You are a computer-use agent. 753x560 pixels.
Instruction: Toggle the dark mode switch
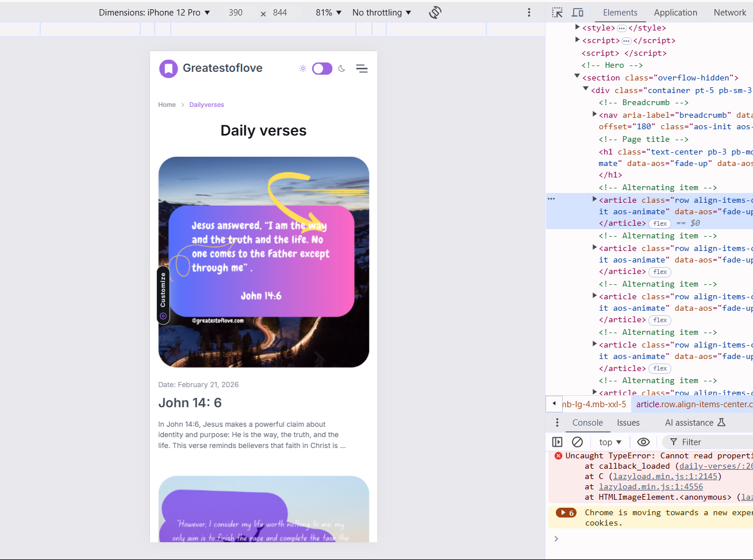322,69
